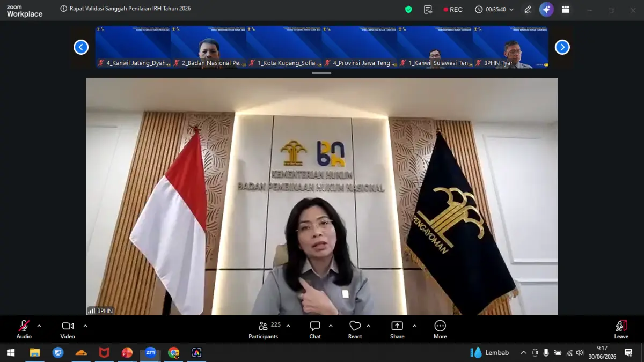This screenshot has width=644, height=362.
Task: Select the 4_Provinsi Jawa Teng... participant thumbnail
Action: tap(360, 47)
